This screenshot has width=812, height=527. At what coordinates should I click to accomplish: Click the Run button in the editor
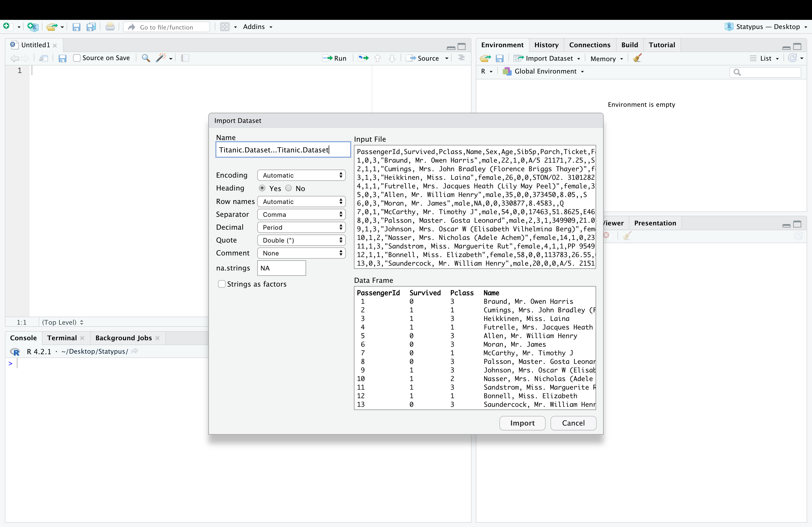tap(334, 58)
